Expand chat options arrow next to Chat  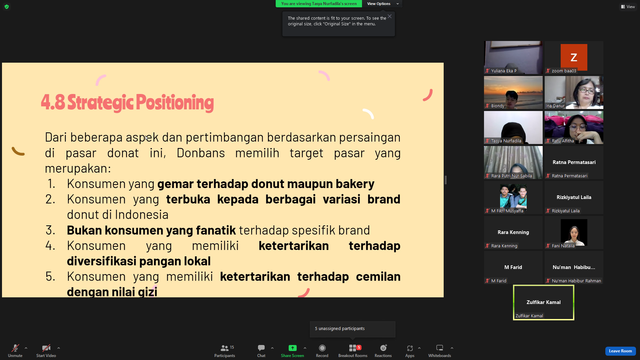point(272,348)
